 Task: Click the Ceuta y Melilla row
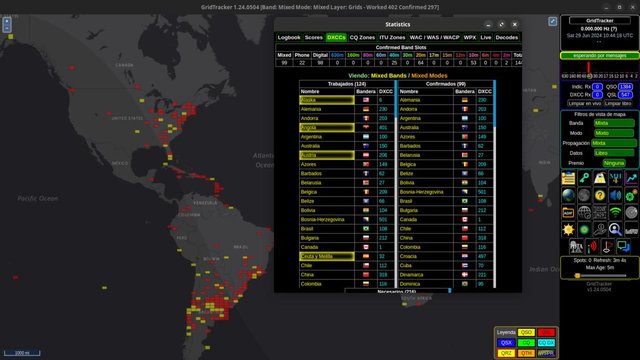point(327,256)
